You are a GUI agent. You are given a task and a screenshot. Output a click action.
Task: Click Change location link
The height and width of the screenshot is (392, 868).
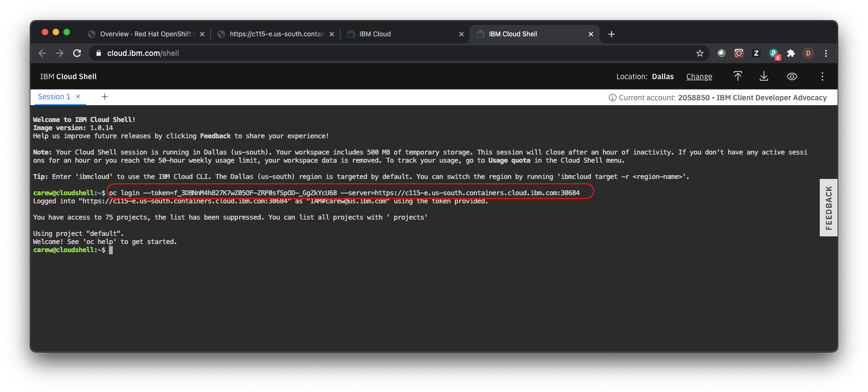click(x=699, y=77)
